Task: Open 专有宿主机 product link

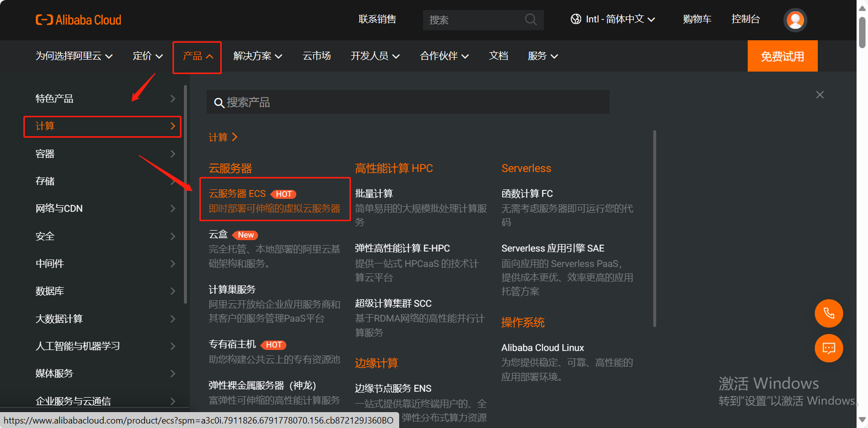Action: (232, 344)
